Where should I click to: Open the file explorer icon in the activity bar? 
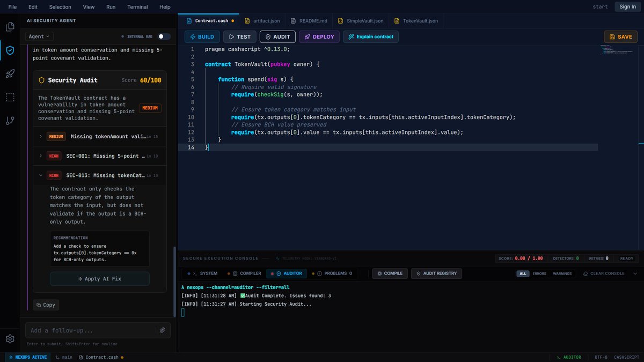coord(10,27)
